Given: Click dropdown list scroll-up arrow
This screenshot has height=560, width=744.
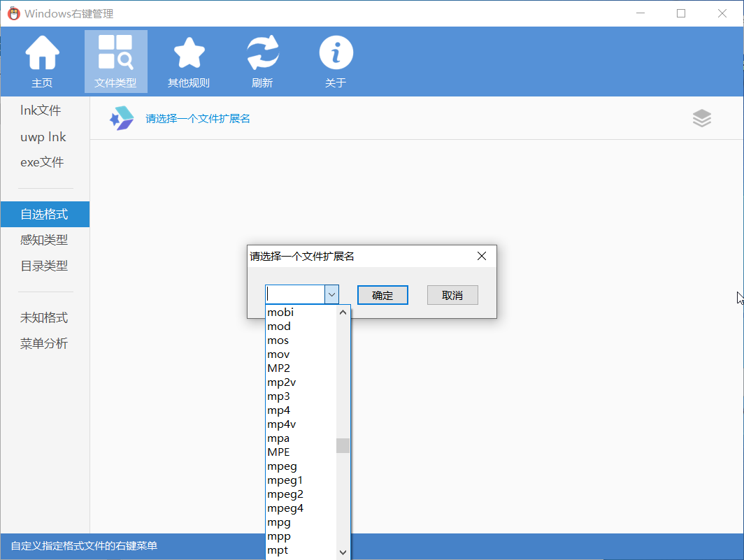Looking at the screenshot, I should (x=343, y=313).
